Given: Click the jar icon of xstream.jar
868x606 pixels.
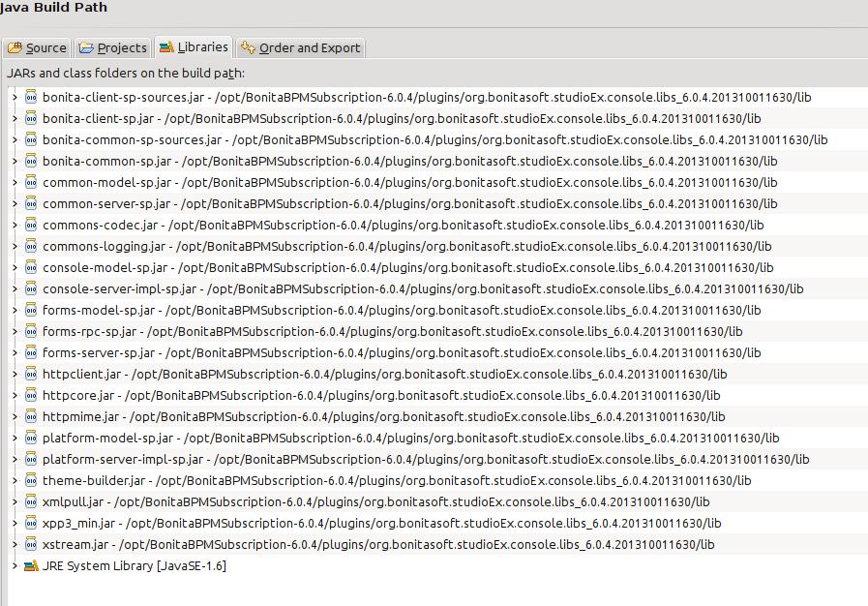Looking at the screenshot, I should point(31,544).
